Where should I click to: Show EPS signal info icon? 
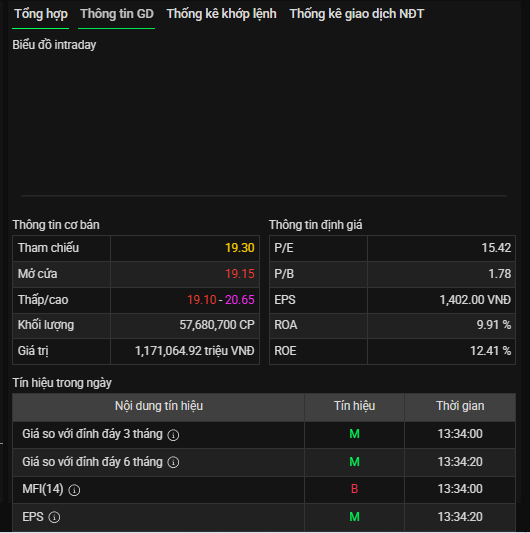[54, 517]
